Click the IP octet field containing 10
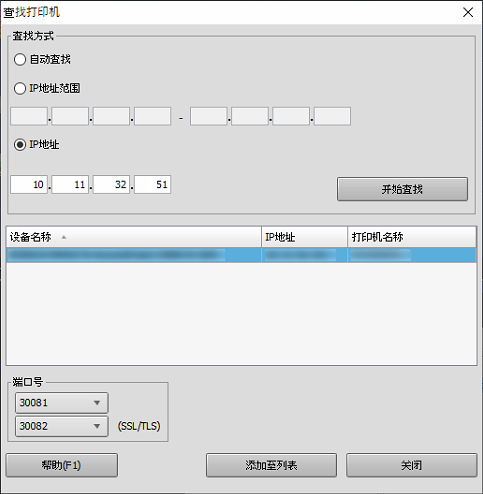Screen dimensions: 483x494 (x=29, y=184)
